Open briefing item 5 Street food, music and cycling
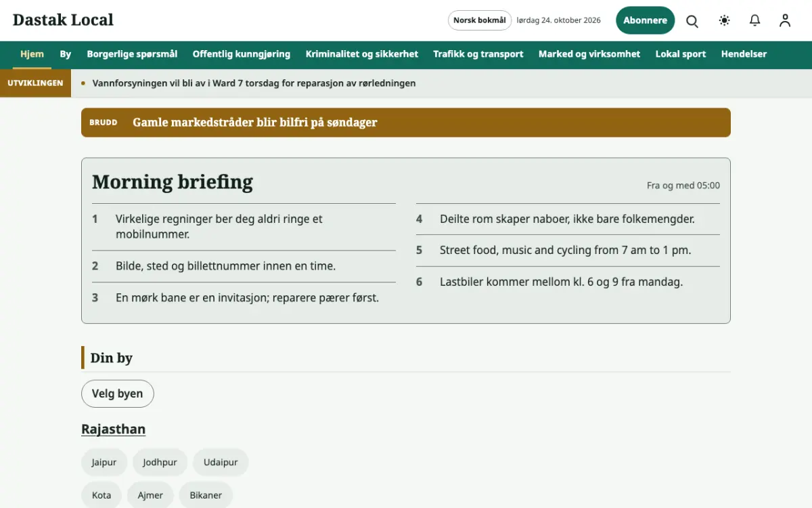 pyautogui.click(x=568, y=250)
